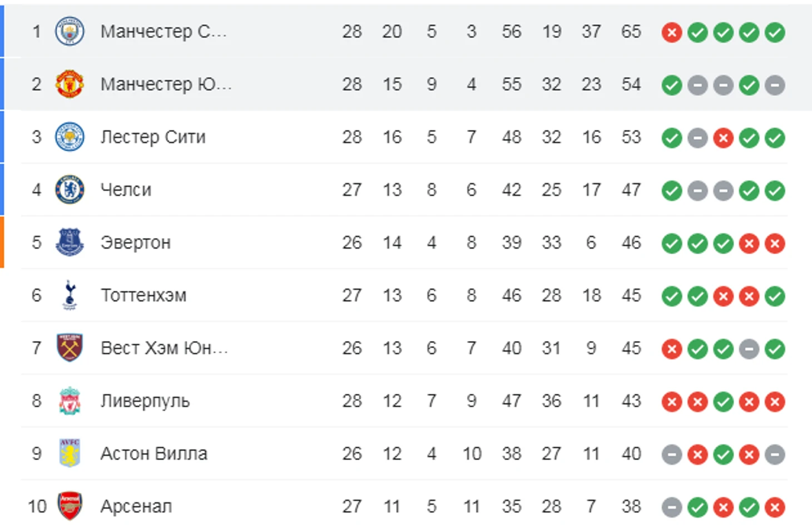812x529 pixels.
Task: Click the Tottenham cockerel crest
Action: (x=70, y=295)
